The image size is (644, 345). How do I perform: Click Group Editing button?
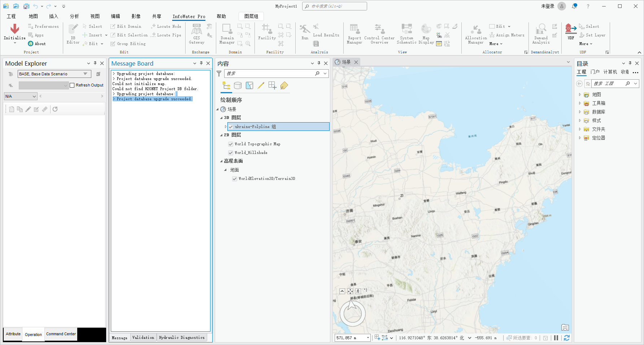(128, 44)
